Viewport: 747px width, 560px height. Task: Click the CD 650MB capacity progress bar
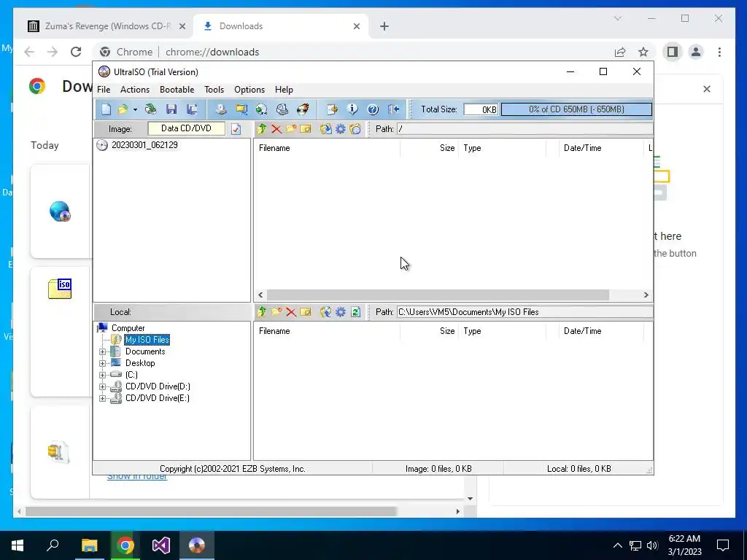tap(576, 109)
